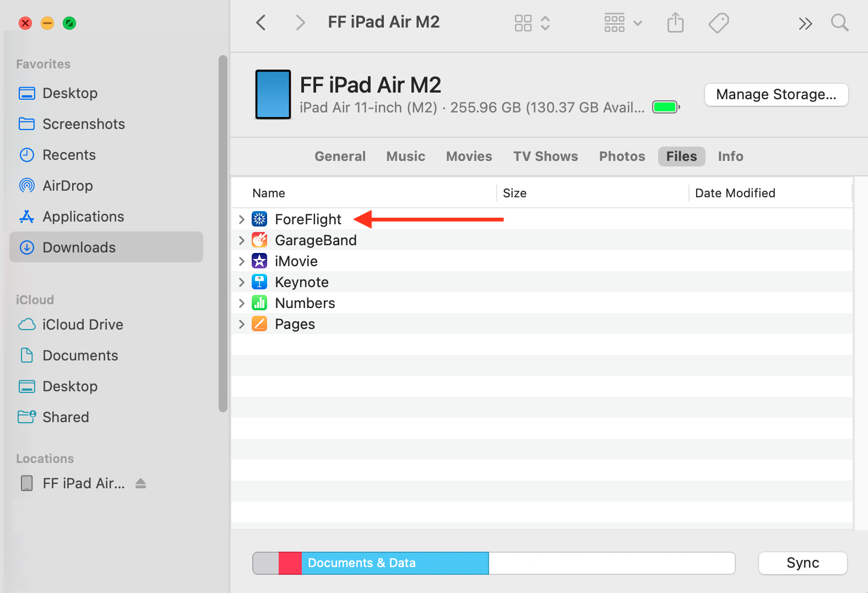Click the GarageBand app icon

(x=259, y=240)
